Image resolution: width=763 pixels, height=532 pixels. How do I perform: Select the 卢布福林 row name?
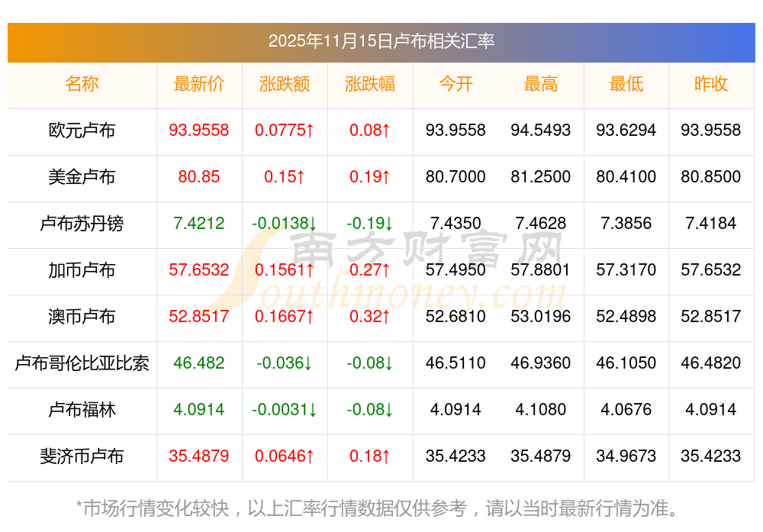pos(82,409)
